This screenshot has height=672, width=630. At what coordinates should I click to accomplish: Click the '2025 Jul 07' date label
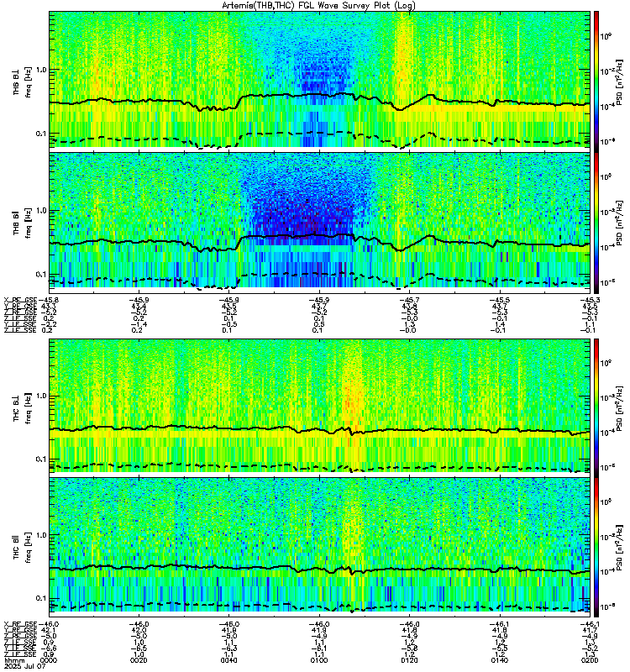coord(24,666)
